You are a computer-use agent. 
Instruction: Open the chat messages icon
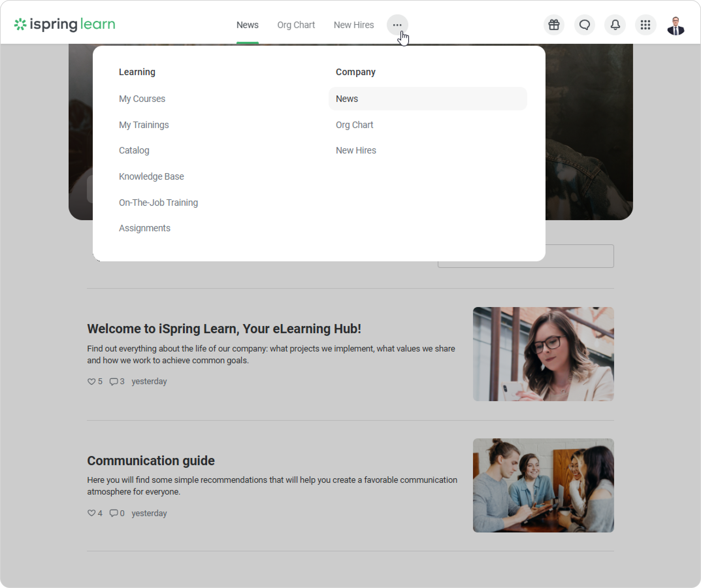pyautogui.click(x=584, y=25)
